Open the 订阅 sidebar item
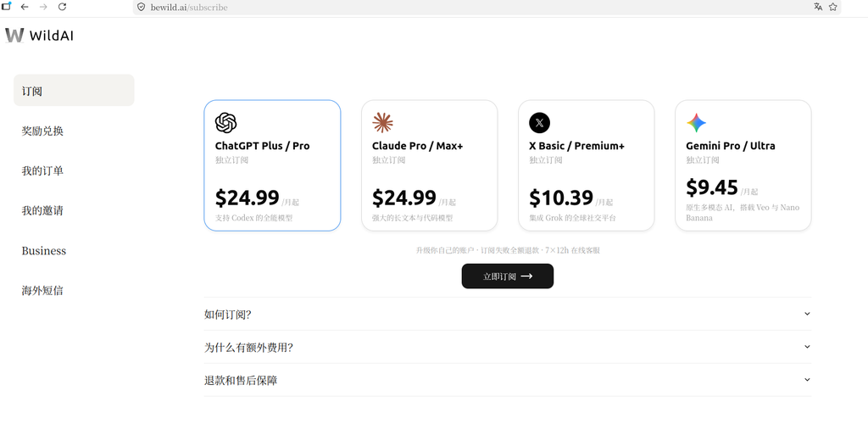868x446 pixels. point(75,91)
